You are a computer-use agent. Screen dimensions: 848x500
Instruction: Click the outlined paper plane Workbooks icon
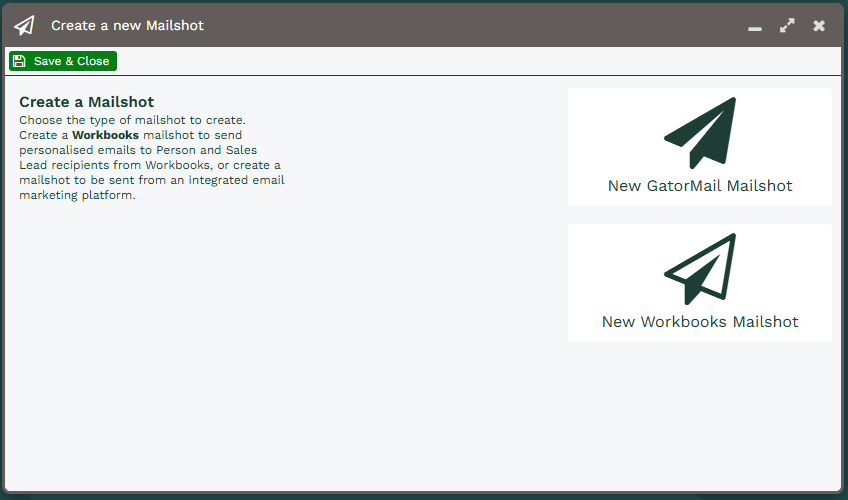pos(700,269)
